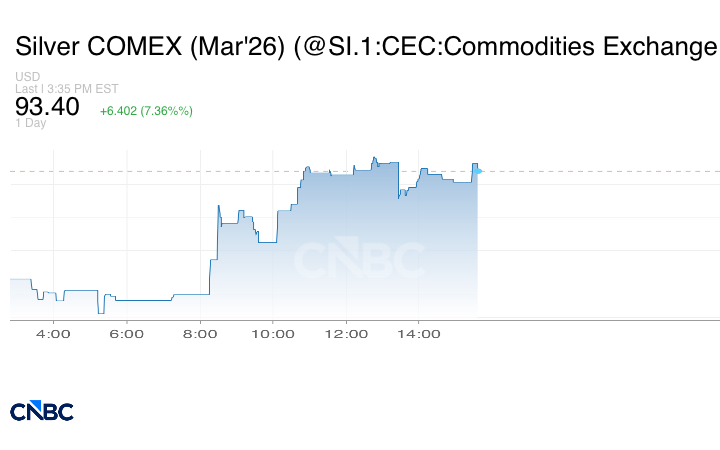Image resolution: width=720 pixels, height=450 pixels.
Task: Click the 10:00 time axis label
Action: tap(273, 334)
